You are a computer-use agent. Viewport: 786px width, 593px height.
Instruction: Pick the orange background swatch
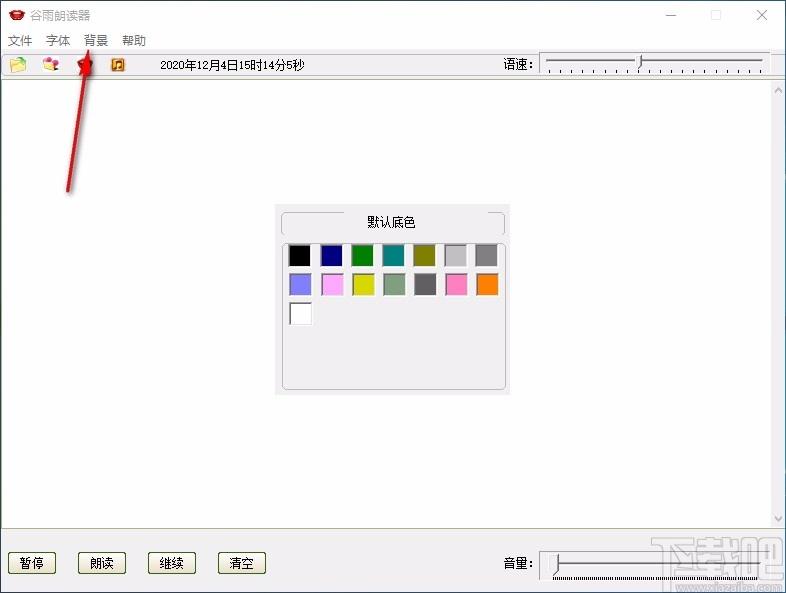487,284
